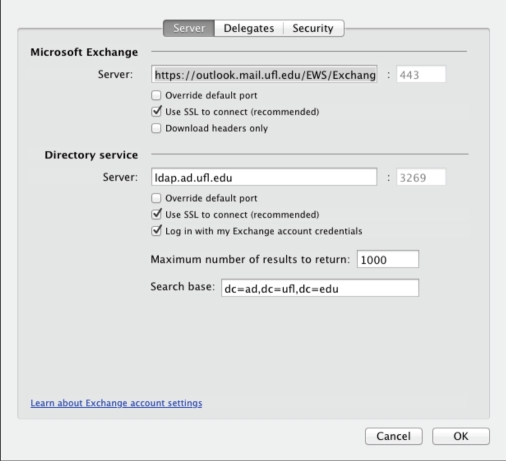This screenshot has height=461, width=506.
Task: Click the Exchange port field showing 443
Action: pos(421,74)
